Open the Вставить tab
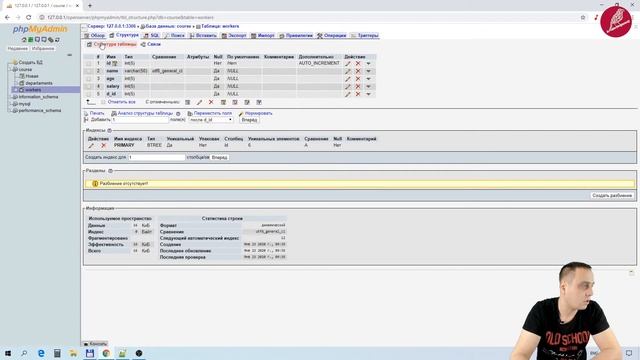 coord(203,36)
